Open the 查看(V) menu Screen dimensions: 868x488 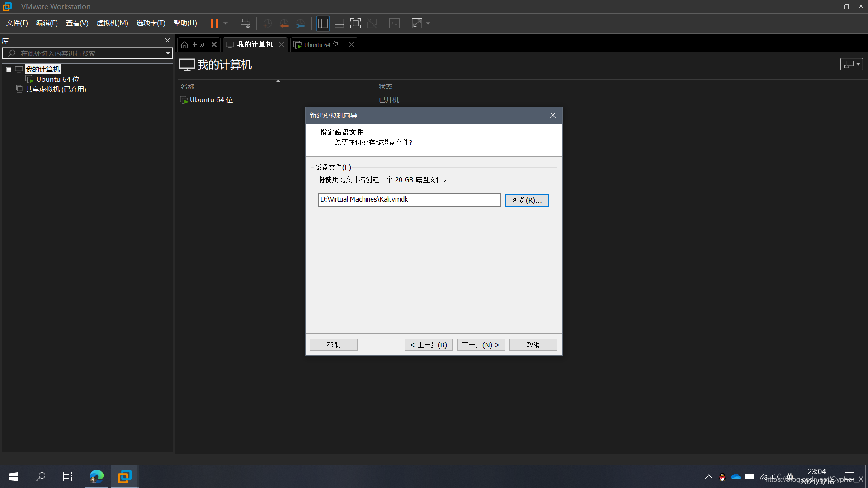[x=77, y=23]
